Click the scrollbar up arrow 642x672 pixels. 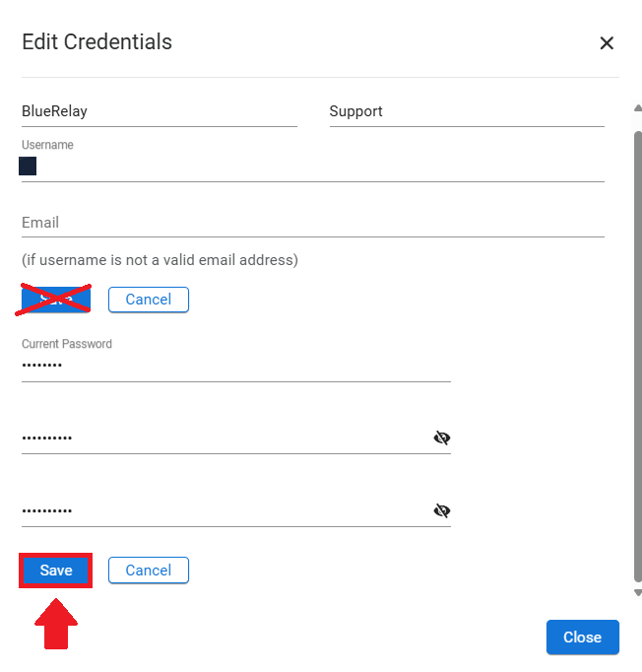[638, 108]
